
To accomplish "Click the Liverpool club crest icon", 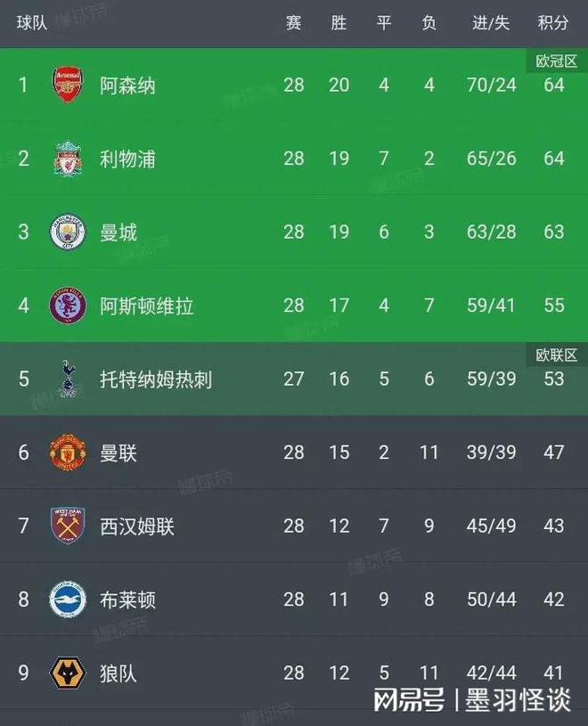I will point(68,159).
